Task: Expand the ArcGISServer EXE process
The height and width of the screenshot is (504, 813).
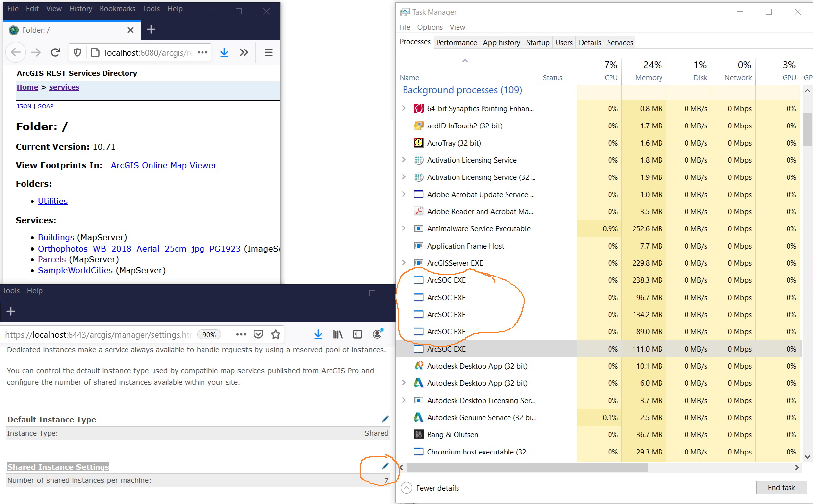Action: point(404,263)
